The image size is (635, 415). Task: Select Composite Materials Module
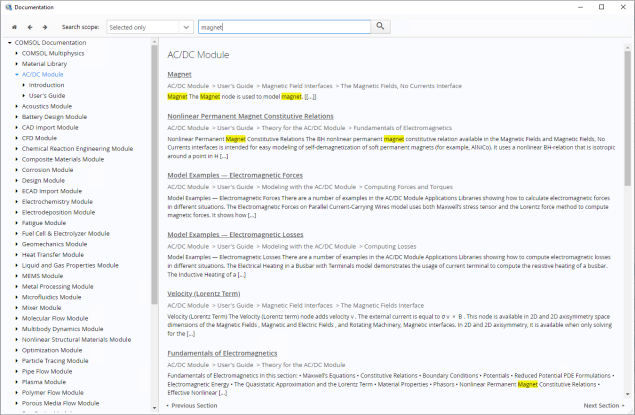point(63,159)
